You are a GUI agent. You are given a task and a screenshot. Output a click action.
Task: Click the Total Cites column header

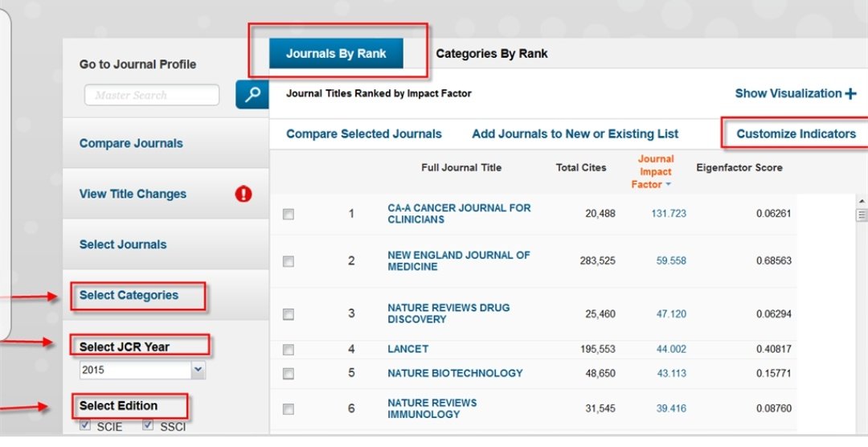(581, 168)
